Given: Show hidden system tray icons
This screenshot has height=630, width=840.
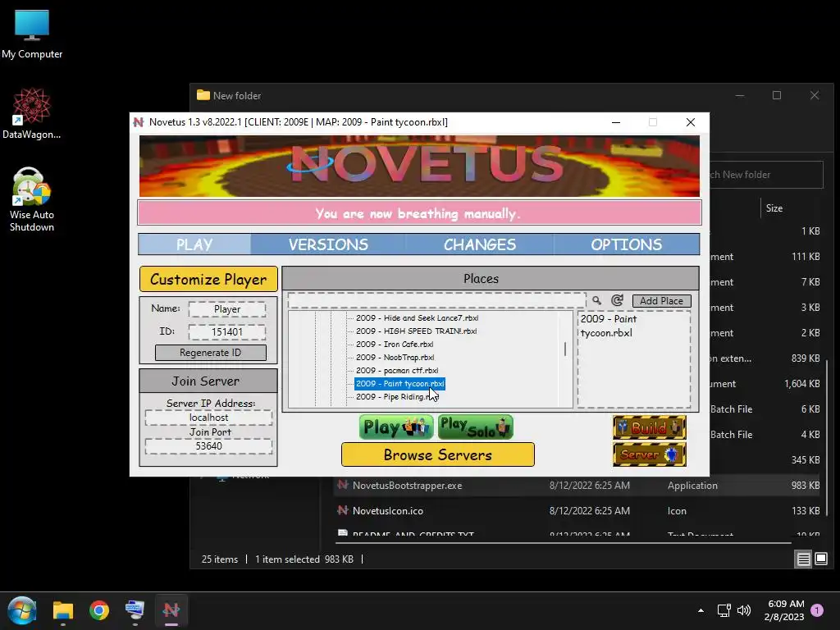Looking at the screenshot, I should [701, 610].
